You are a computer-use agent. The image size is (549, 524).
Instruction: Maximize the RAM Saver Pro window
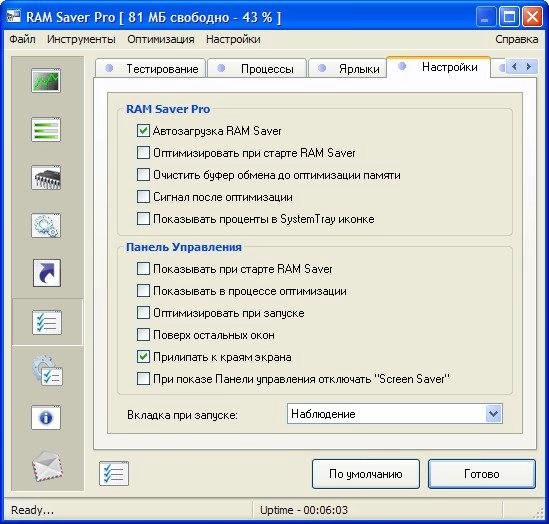(x=509, y=16)
